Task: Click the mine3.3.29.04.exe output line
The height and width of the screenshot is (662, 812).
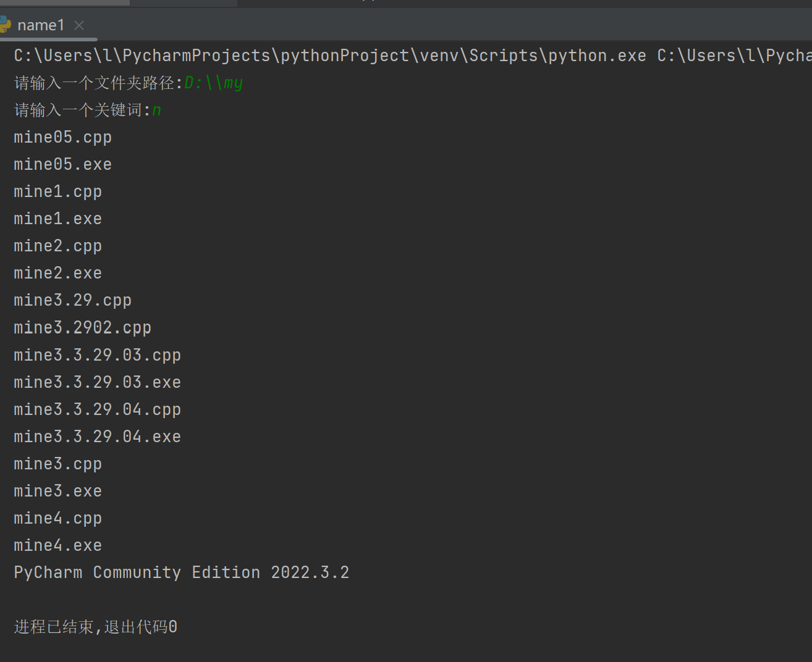Action: click(98, 437)
